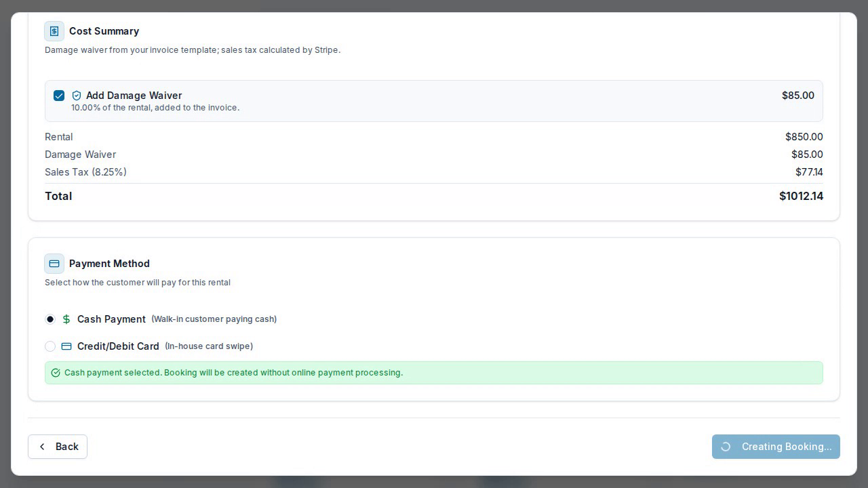Image resolution: width=868 pixels, height=488 pixels.
Task: Click the Cost Summary dollar icon
Action: point(54,31)
